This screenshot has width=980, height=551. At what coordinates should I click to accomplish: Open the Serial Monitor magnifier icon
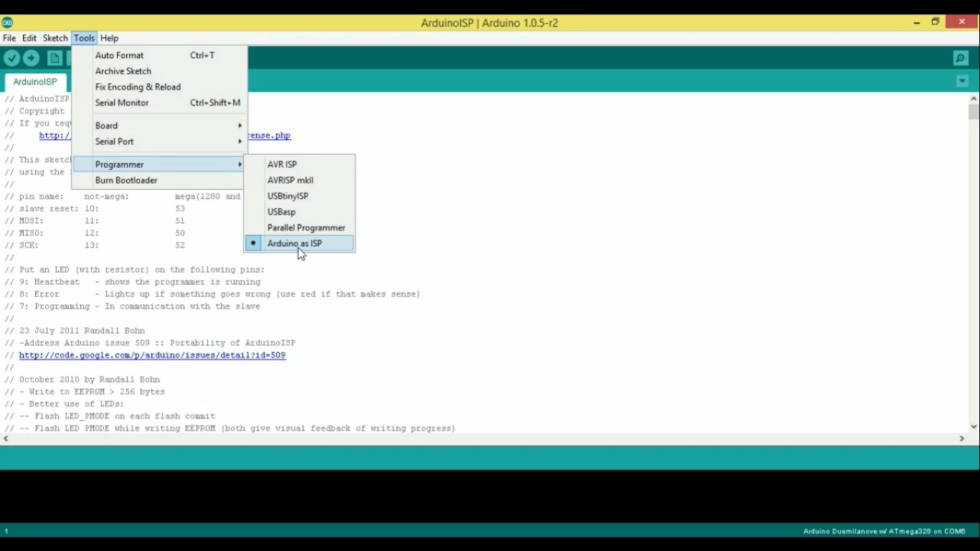(961, 58)
